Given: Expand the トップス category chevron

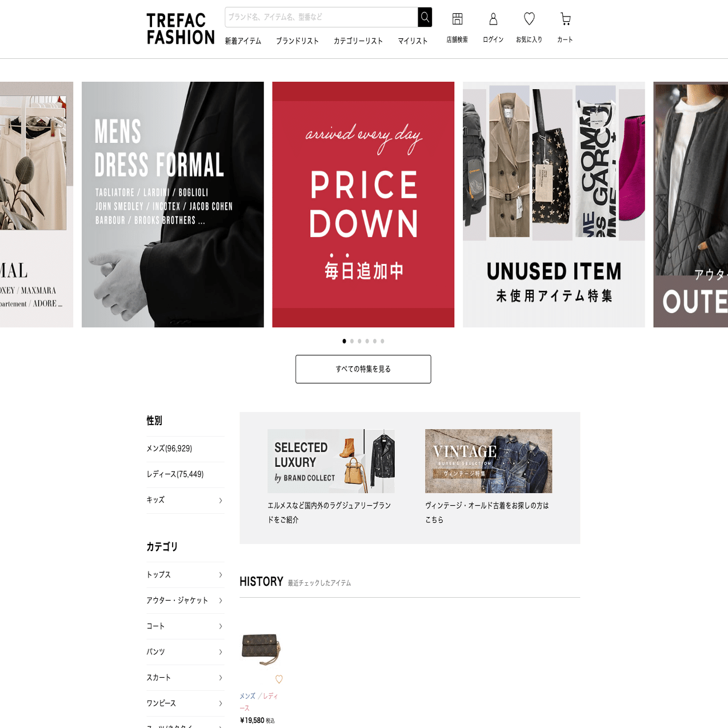Looking at the screenshot, I should [x=221, y=575].
